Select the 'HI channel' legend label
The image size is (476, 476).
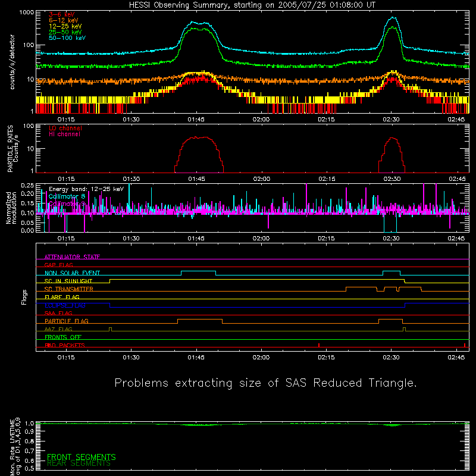tap(64, 134)
